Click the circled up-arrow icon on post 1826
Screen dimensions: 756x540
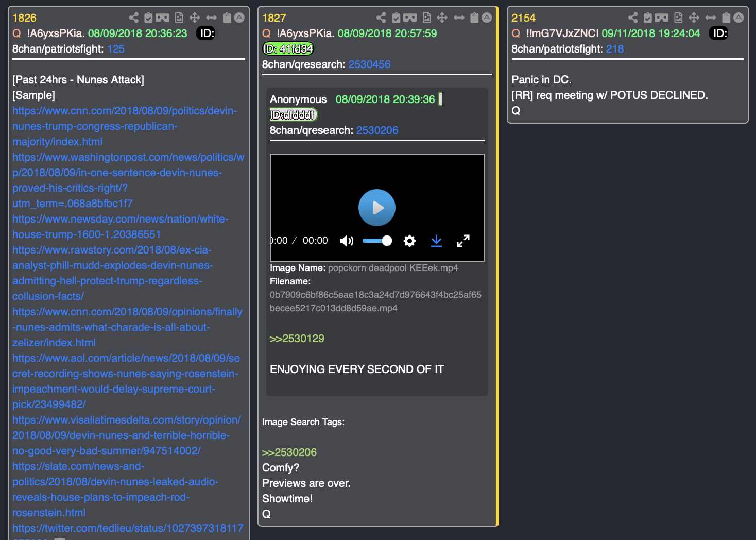pyautogui.click(x=239, y=18)
